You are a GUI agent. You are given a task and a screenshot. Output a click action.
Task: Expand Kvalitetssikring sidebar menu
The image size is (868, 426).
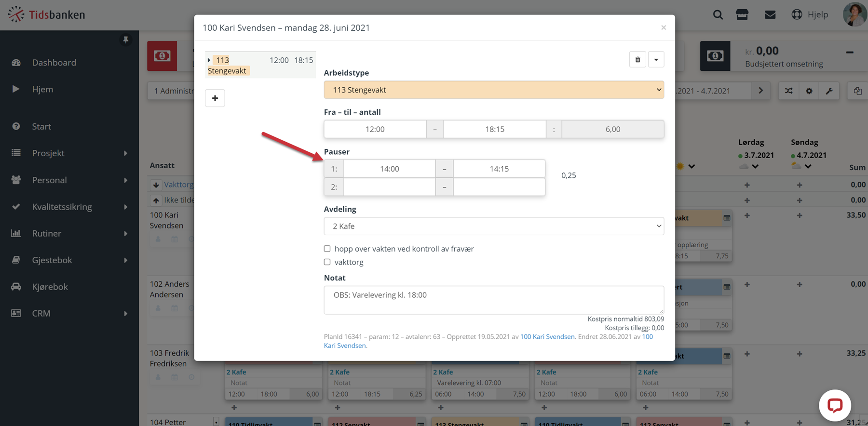point(69,207)
